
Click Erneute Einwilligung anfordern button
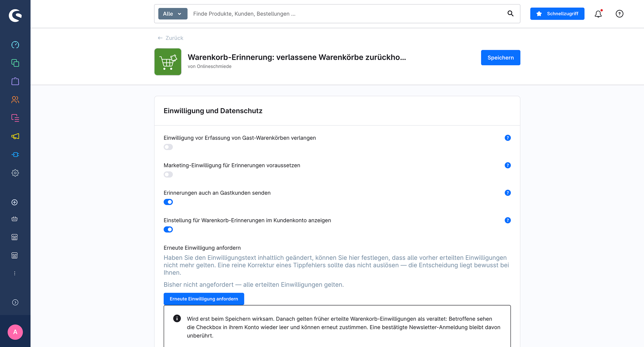[204, 299]
